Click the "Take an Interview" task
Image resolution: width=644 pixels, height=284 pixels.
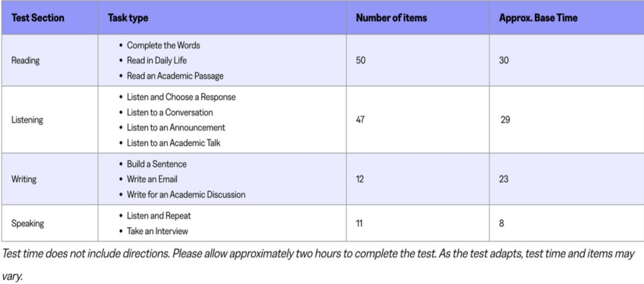point(157,231)
